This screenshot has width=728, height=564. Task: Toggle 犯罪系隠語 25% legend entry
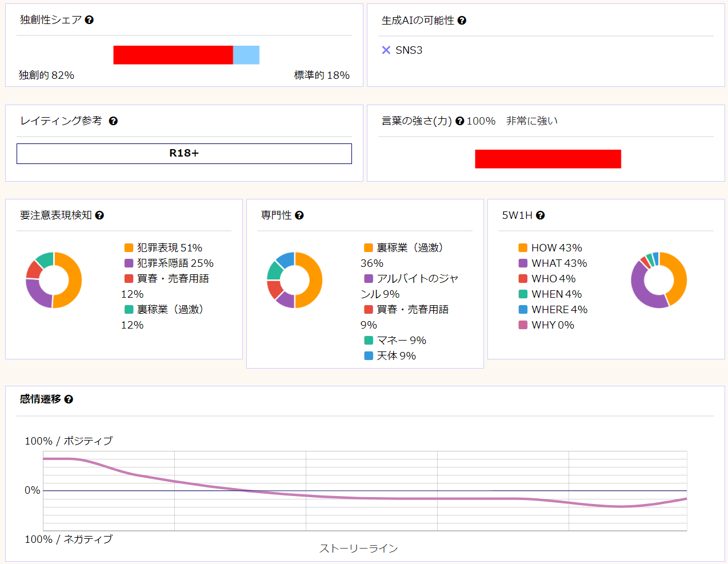click(169, 263)
